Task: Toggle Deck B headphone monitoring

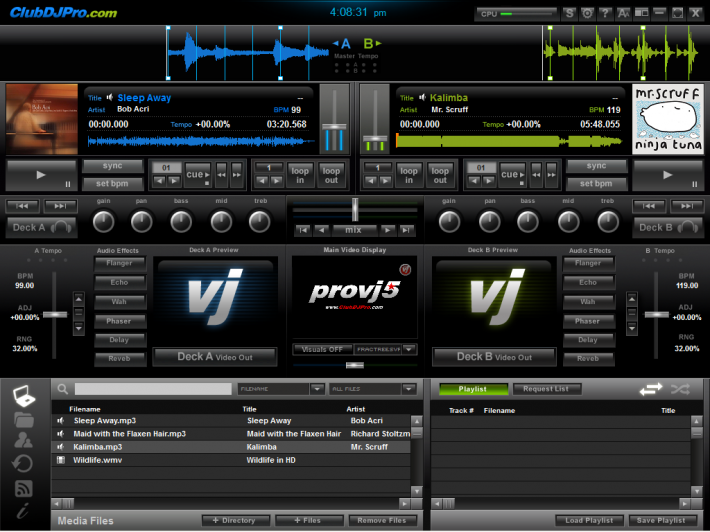Action: tap(668, 227)
